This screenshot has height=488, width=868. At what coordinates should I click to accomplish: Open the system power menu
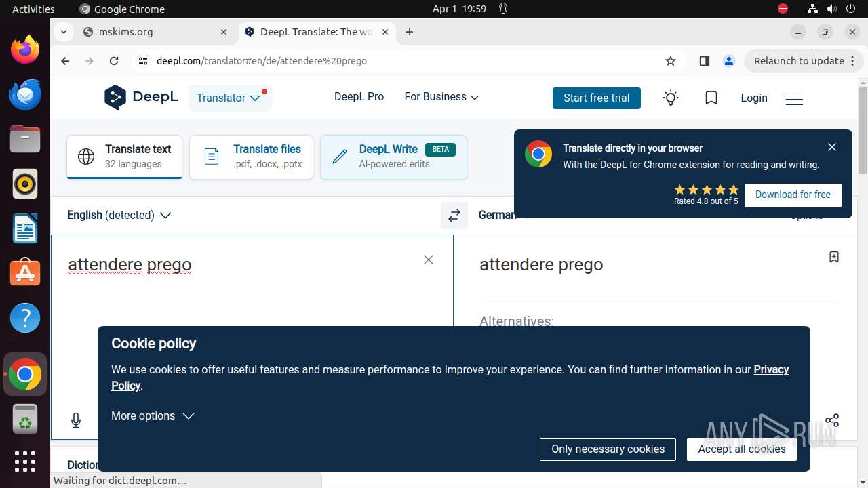(850, 9)
